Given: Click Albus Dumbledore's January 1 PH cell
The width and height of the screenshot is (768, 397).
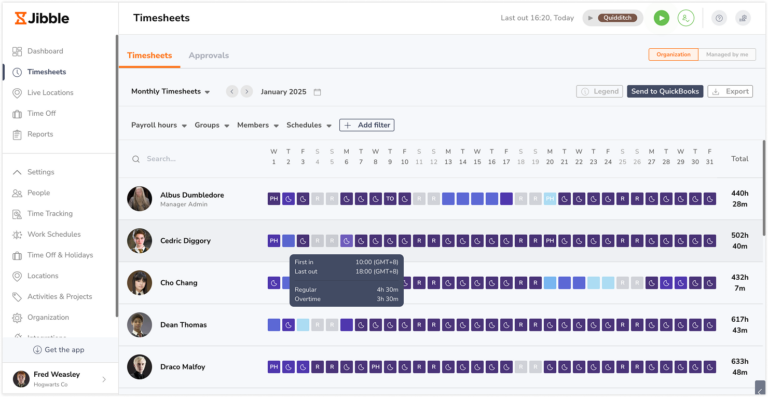Looking at the screenshot, I should pyautogui.click(x=274, y=199).
